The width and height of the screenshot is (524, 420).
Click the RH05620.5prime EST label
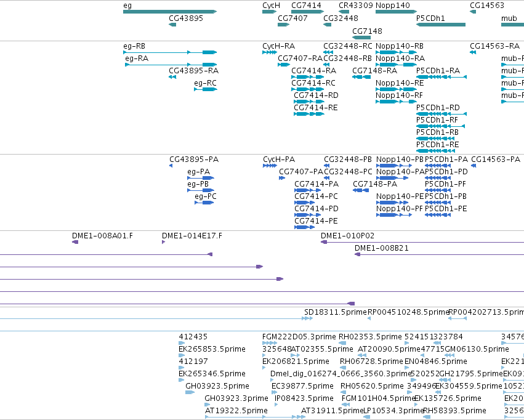pyautogui.click(x=372, y=386)
